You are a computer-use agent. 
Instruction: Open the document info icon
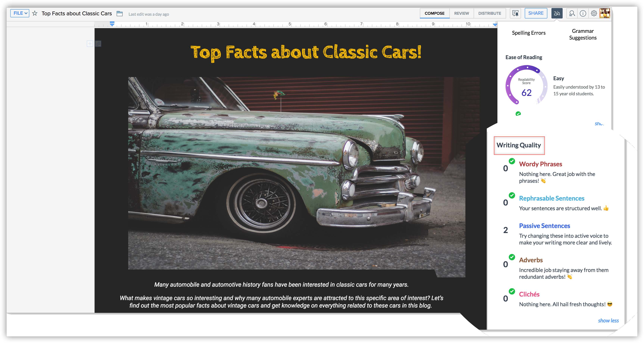pos(583,13)
